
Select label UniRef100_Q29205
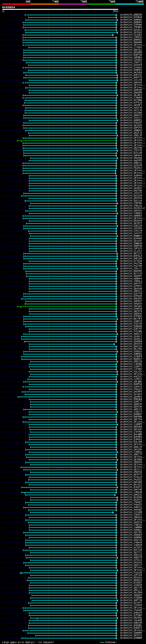click(131, 165)
